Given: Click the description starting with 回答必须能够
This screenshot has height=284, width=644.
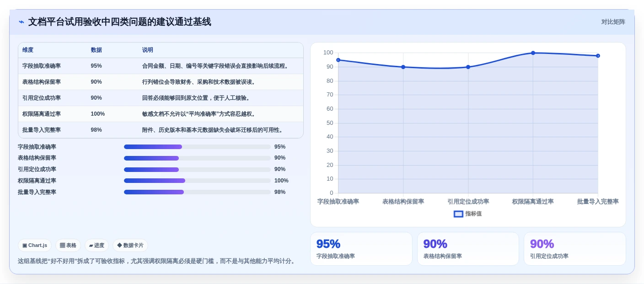Looking at the screenshot, I should 197,98.
